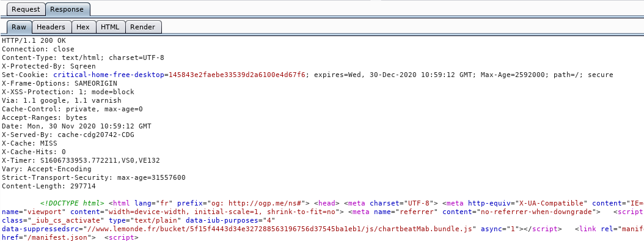Switch to the Hex view tab
The image size is (644, 241).
83,27
